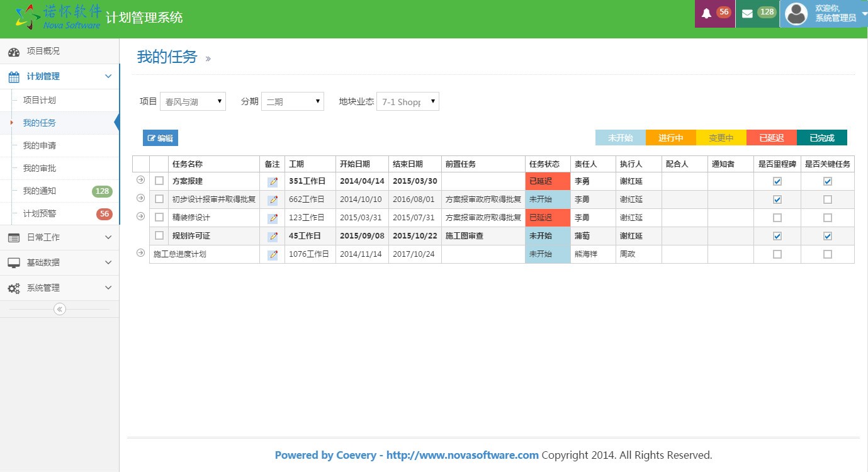The image size is (868, 472).
Task: Open the note icon in 规划许可证 row
Action: click(273, 237)
